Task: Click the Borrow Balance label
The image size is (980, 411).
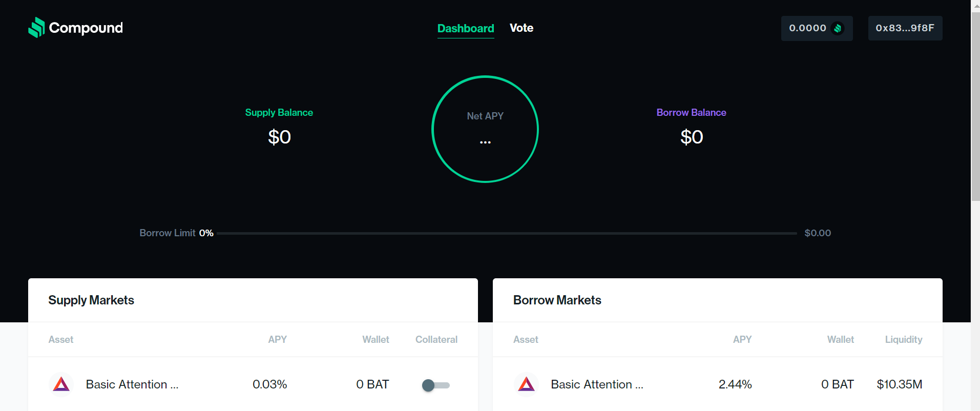Action: click(692, 113)
